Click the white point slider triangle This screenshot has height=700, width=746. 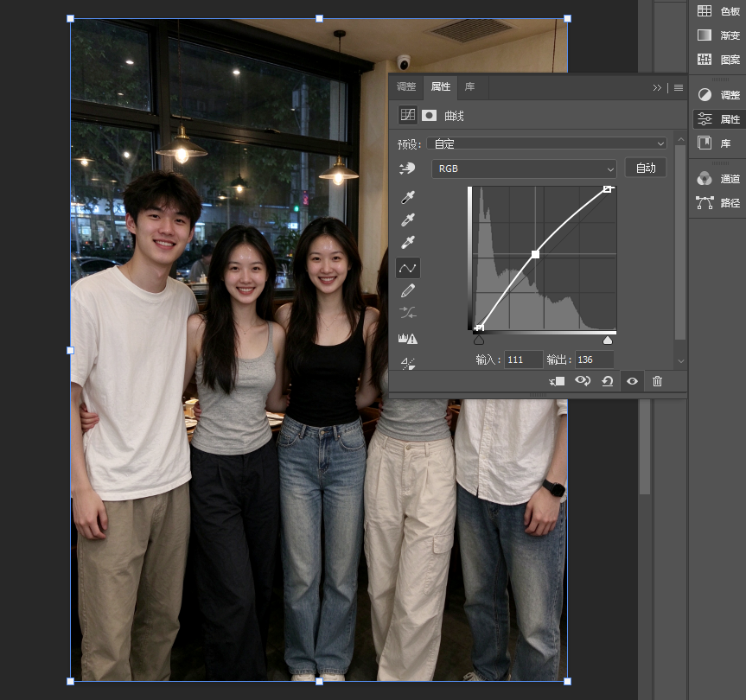608,340
